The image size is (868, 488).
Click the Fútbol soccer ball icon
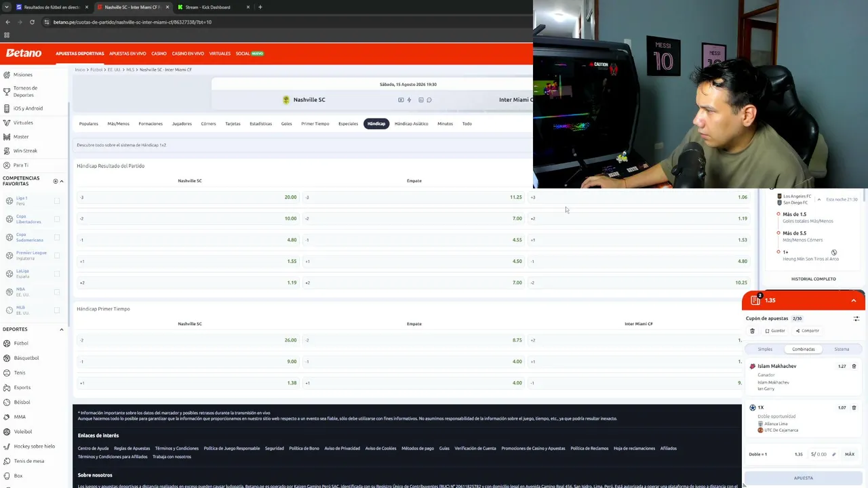click(7, 344)
